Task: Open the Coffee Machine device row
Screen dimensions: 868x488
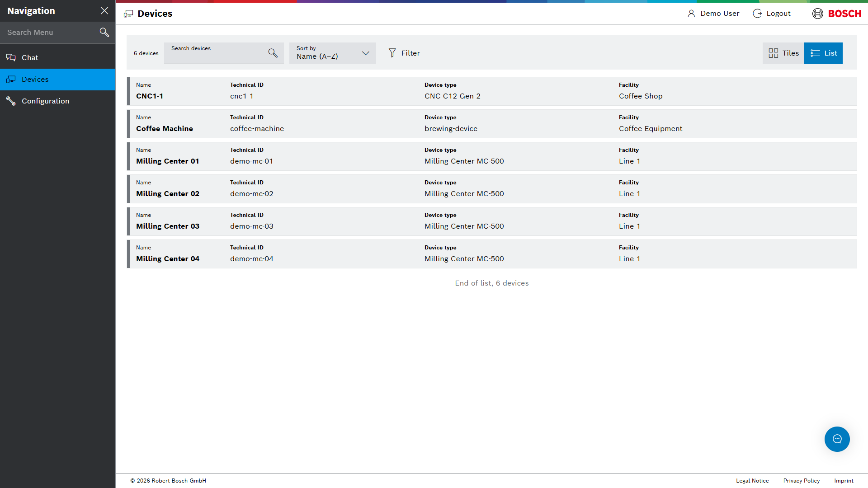Action: tap(492, 124)
